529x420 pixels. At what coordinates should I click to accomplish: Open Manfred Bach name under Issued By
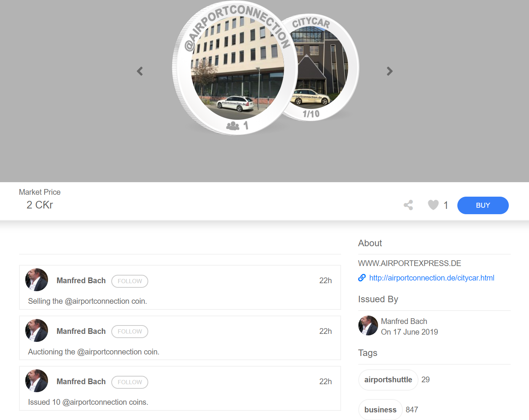point(404,321)
